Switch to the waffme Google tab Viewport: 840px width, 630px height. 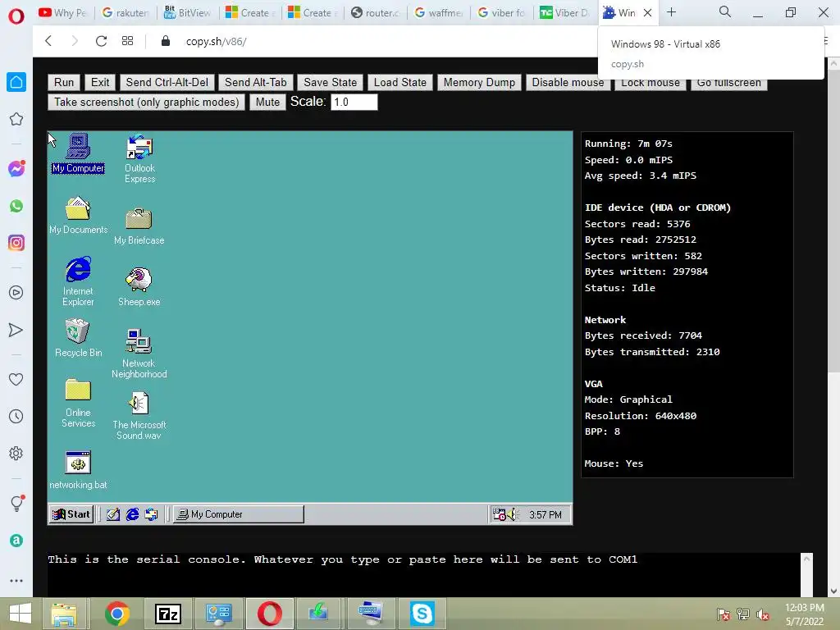click(439, 13)
